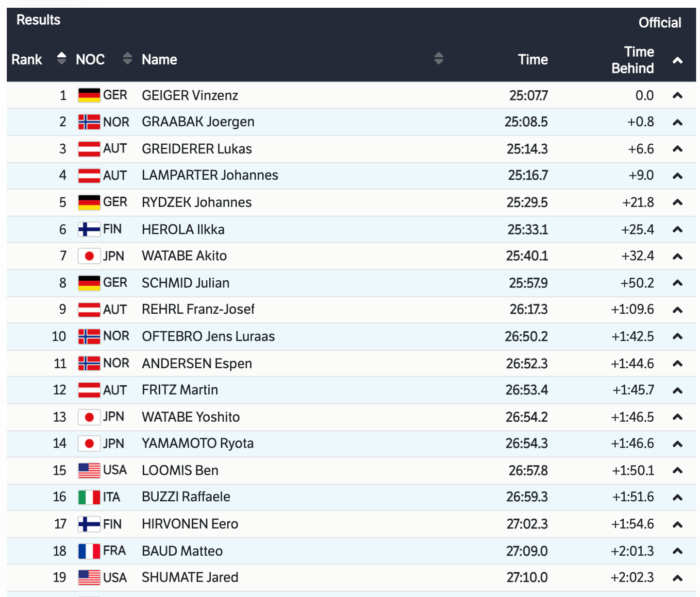The width and height of the screenshot is (700, 597).
Task: Click the Italy flag beside BUZZI Raffaele
Action: click(89, 497)
